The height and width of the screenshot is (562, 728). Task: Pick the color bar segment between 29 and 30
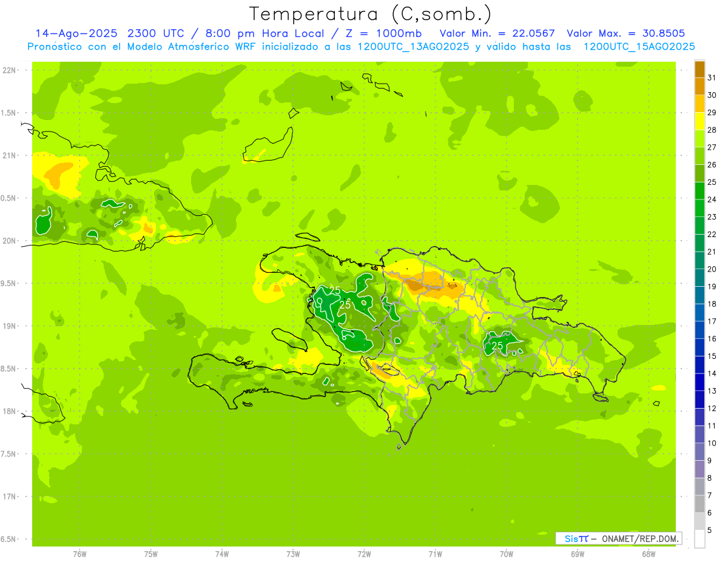point(699,104)
